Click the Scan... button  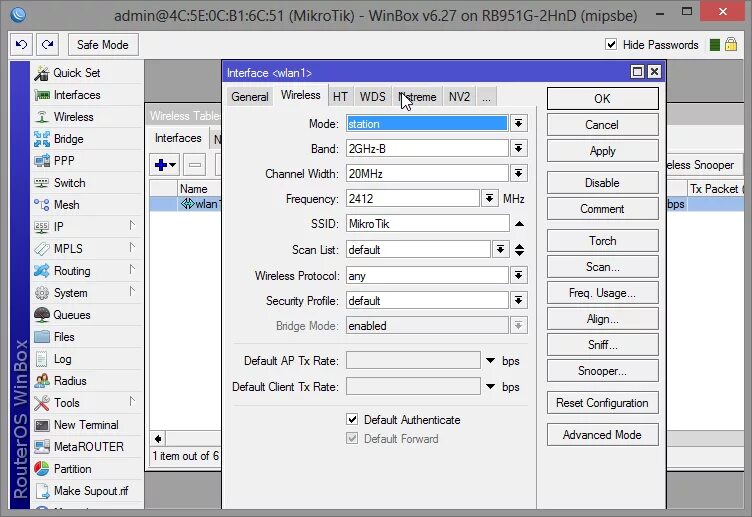[x=602, y=267]
